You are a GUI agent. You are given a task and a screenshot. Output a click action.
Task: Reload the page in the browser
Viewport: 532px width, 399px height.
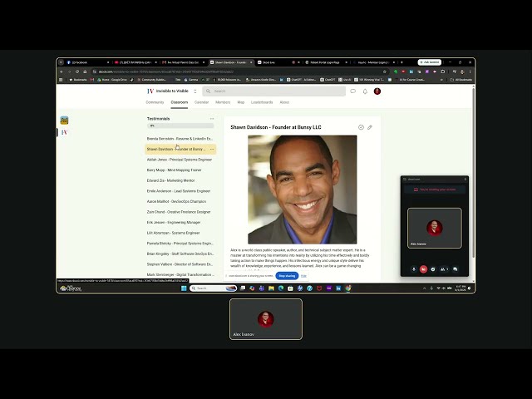tap(77, 71)
